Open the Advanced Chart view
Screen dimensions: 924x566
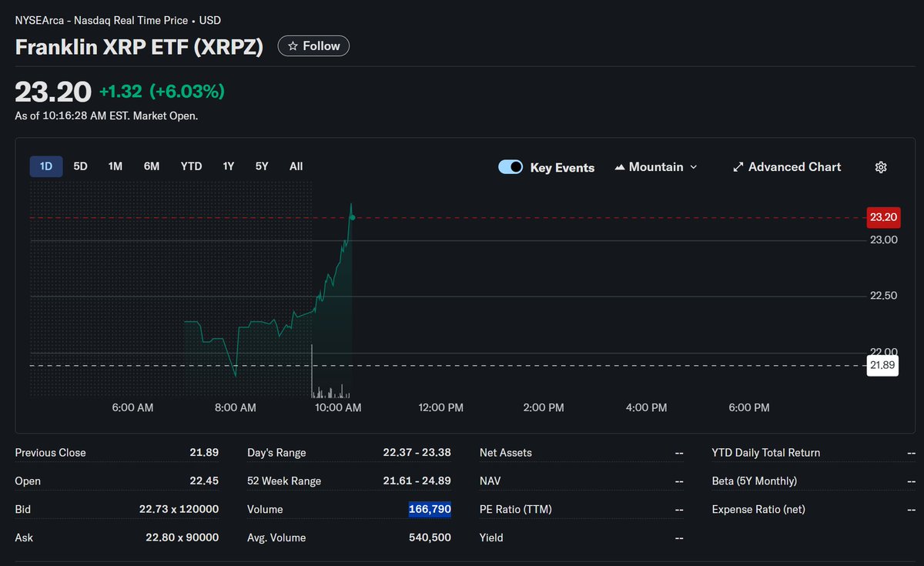coord(787,167)
